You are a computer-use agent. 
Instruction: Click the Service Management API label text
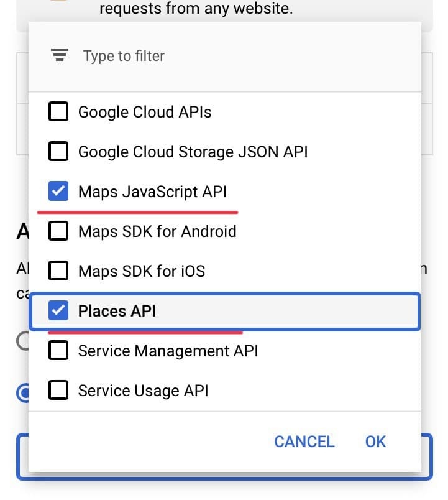pyautogui.click(x=168, y=351)
